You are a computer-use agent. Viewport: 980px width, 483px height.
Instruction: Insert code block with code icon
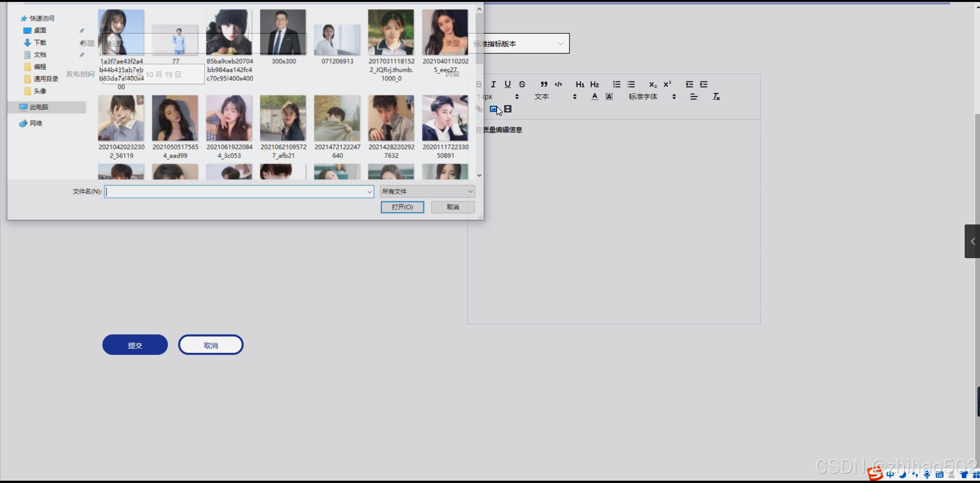click(x=558, y=84)
